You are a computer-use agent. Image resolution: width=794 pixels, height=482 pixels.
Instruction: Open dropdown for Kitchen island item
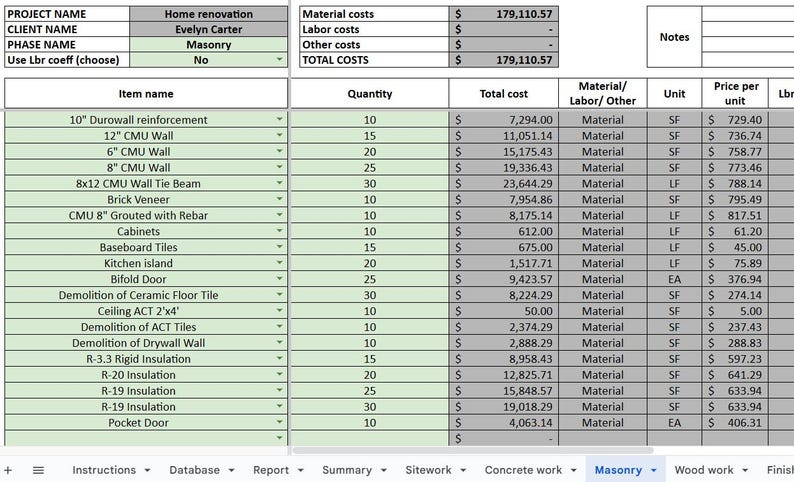(279, 263)
